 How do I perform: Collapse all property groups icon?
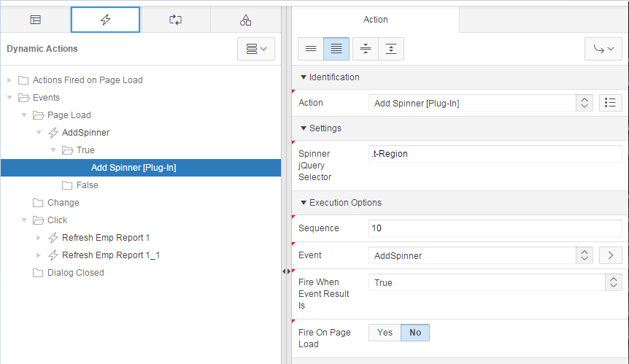click(366, 49)
